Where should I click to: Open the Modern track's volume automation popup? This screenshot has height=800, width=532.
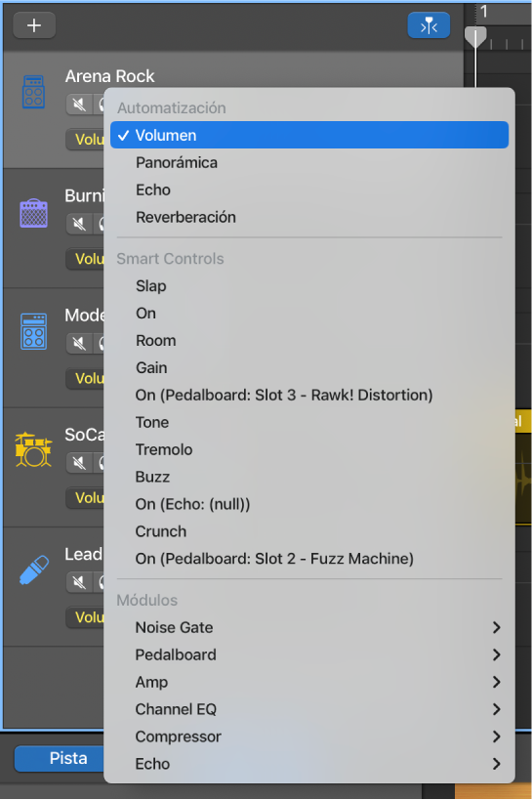tap(85, 378)
